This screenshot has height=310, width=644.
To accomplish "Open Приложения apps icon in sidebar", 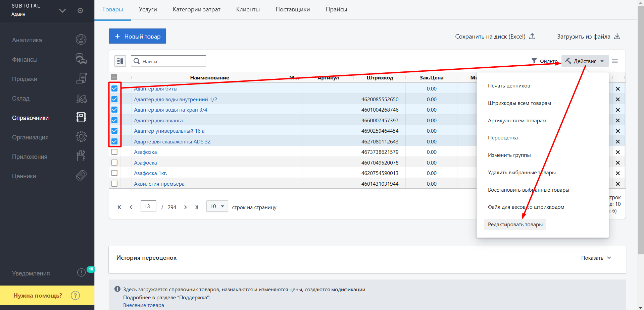I will [x=81, y=156].
